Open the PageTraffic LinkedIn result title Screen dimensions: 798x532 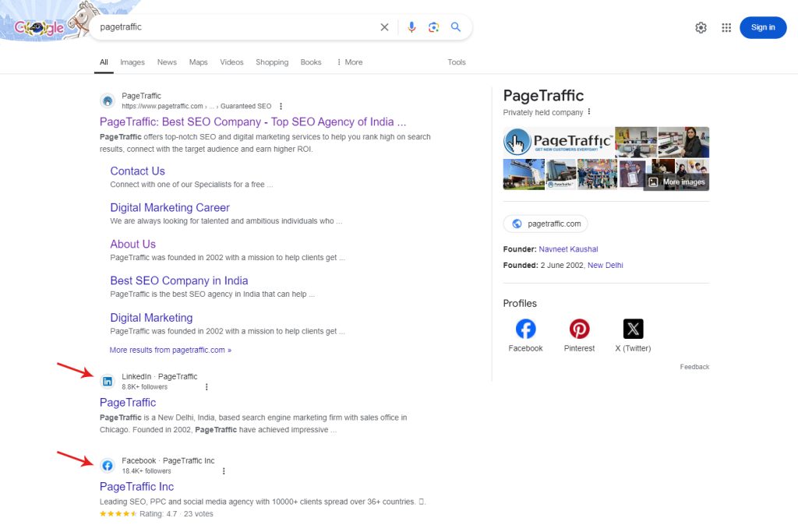click(128, 403)
